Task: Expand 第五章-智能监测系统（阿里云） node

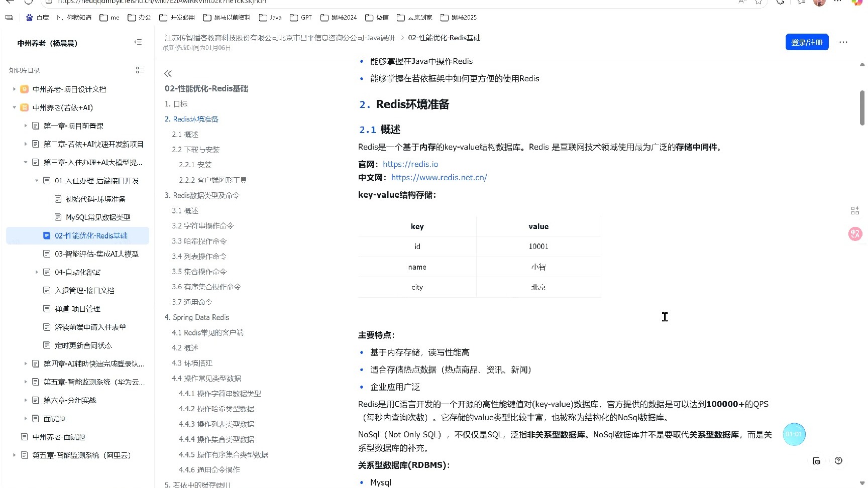Action: click(x=14, y=455)
